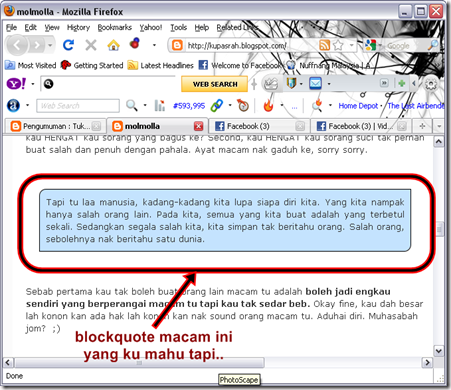The image size is (451, 390).
Task: Click the Google search magnifier icon
Action: (433, 45)
